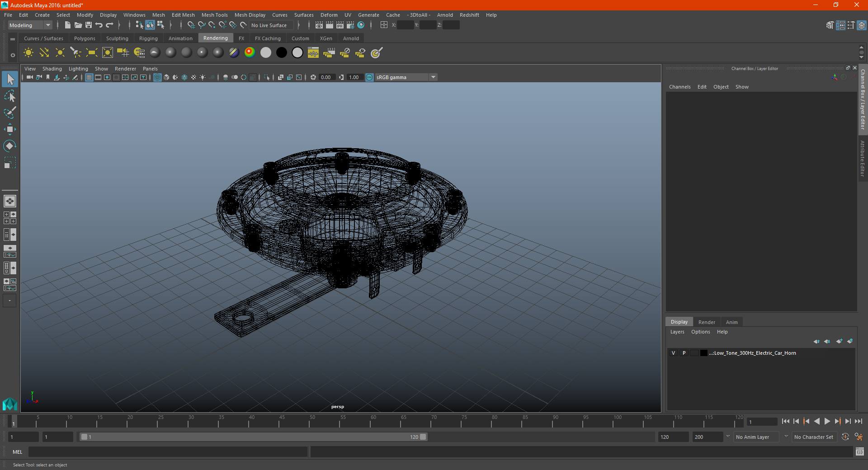Screen dimensions: 868x470
Task: Open the shelf settings gear menu
Action: [13, 55]
